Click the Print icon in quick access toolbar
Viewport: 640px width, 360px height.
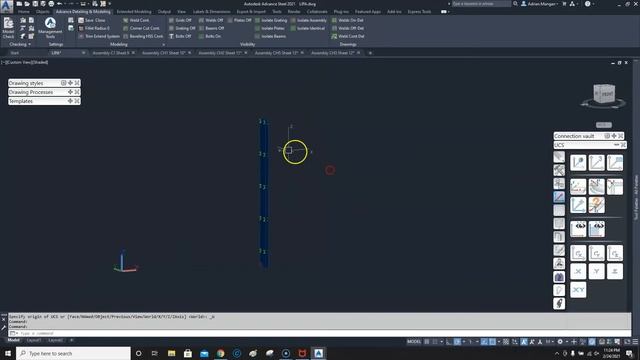51,4
